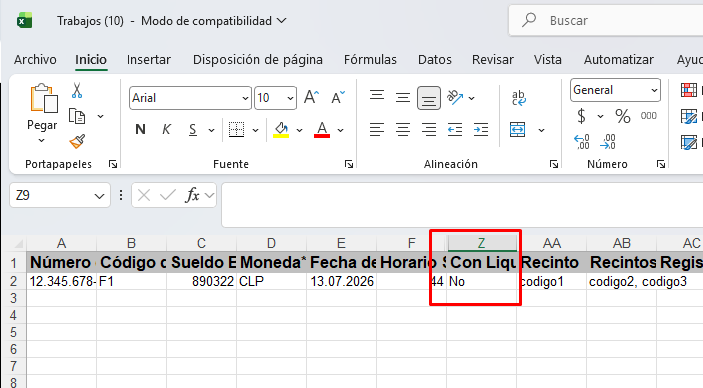Click the Copy icon in Portapapeles
Viewport: 703px width, 388px height.
77,116
